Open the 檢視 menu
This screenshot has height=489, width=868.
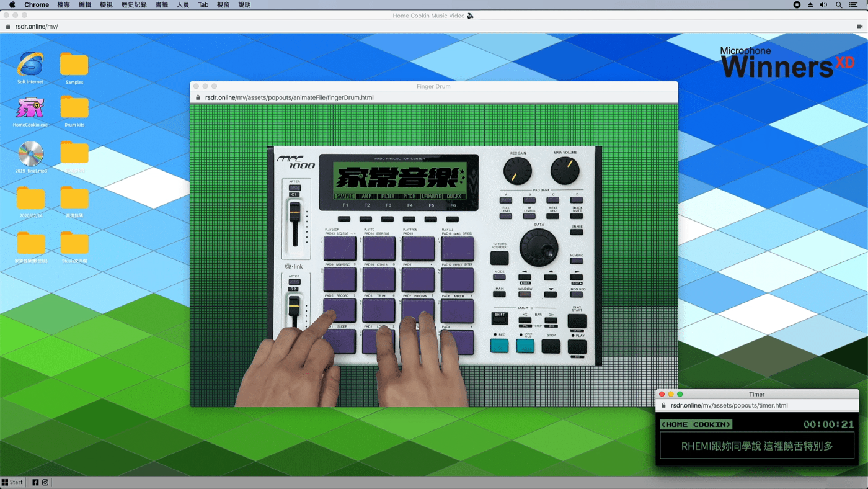pyautogui.click(x=106, y=4)
